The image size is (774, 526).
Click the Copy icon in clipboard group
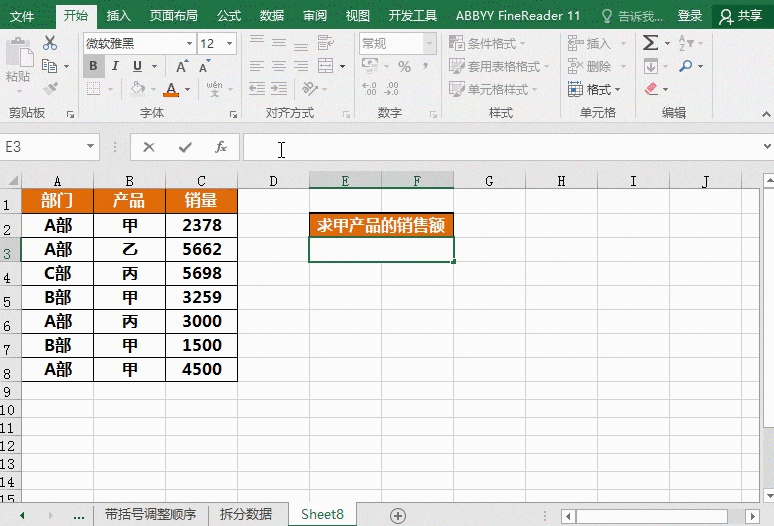49,66
